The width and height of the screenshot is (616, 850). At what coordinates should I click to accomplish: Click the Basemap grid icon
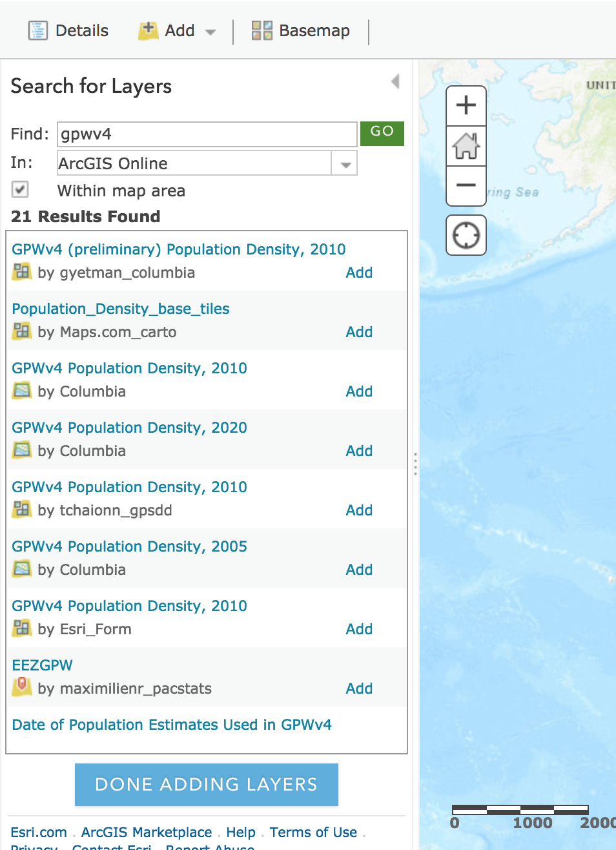[x=262, y=30]
